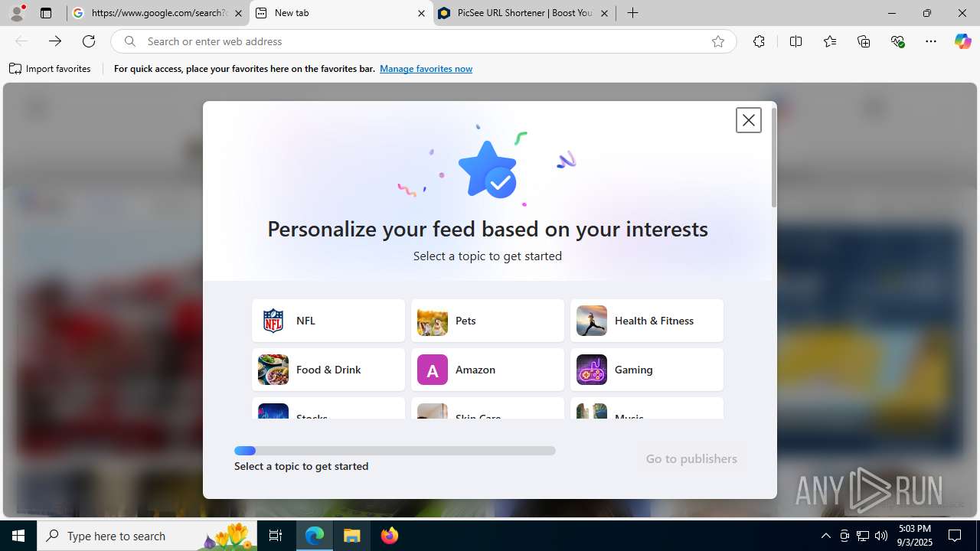Image resolution: width=980 pixels, height=551 pixels.
Task: Open the Collections icon
Action: pyautogui.click(x=864, y=41)
